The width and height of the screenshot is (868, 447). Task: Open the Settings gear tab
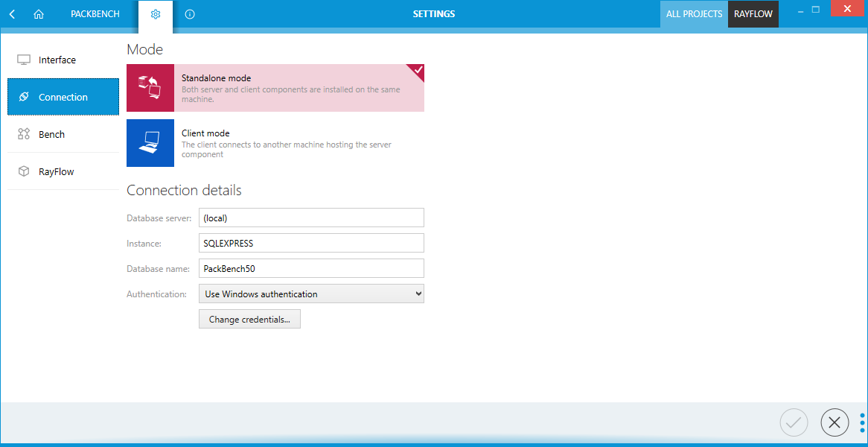coord(156,13)
